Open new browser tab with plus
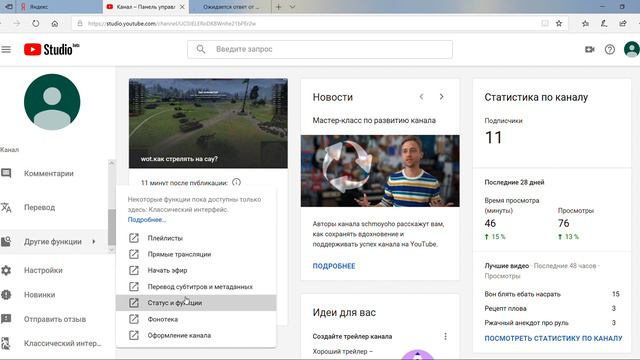Screen dimensions: 640x360 tap(279, 7)
